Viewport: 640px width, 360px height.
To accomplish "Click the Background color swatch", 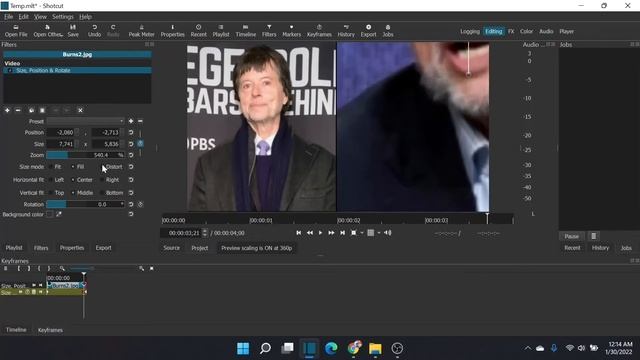I will (49, 214).
